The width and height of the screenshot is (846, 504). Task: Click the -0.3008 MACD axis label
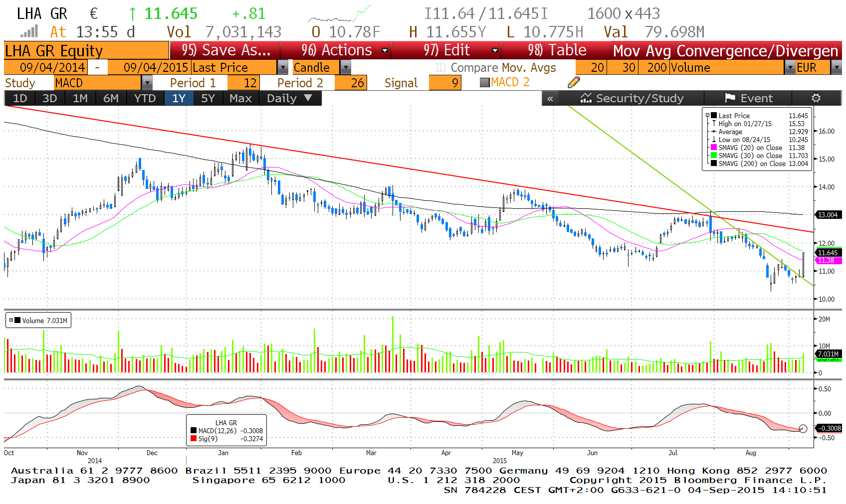(829, 428)
